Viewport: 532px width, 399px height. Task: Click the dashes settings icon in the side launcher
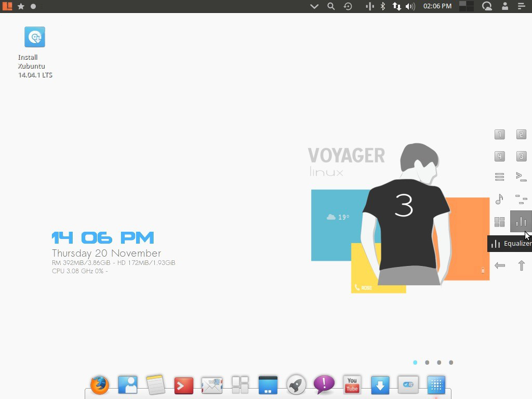[x=522, y=199]
